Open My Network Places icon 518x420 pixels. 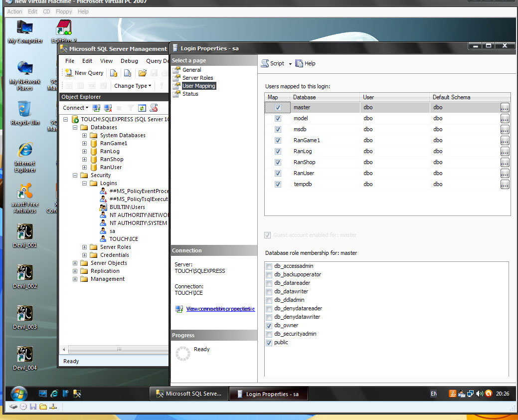click(x=25, y=76)
